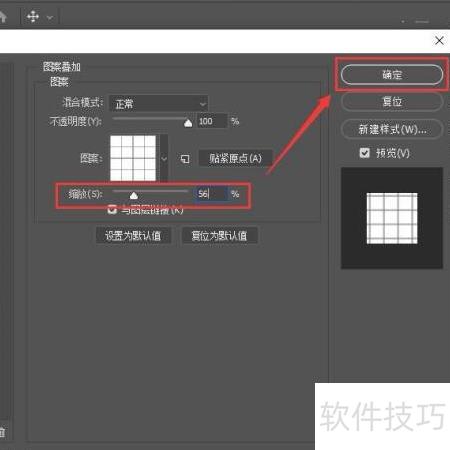This screenshot has height=450, width=450.
Task: Select the Move tool icon
Action: 33,16
